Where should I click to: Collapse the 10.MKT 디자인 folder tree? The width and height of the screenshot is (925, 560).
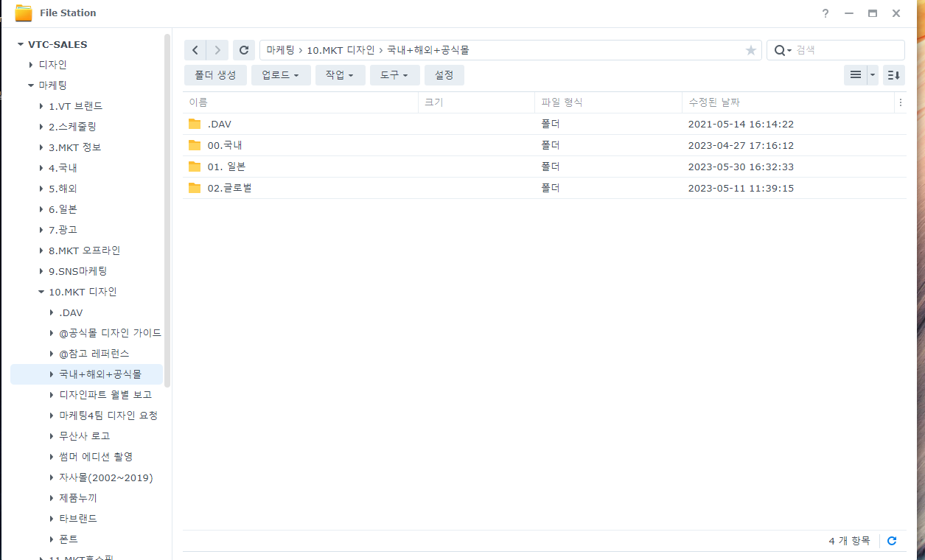click(x=41, y=291)
